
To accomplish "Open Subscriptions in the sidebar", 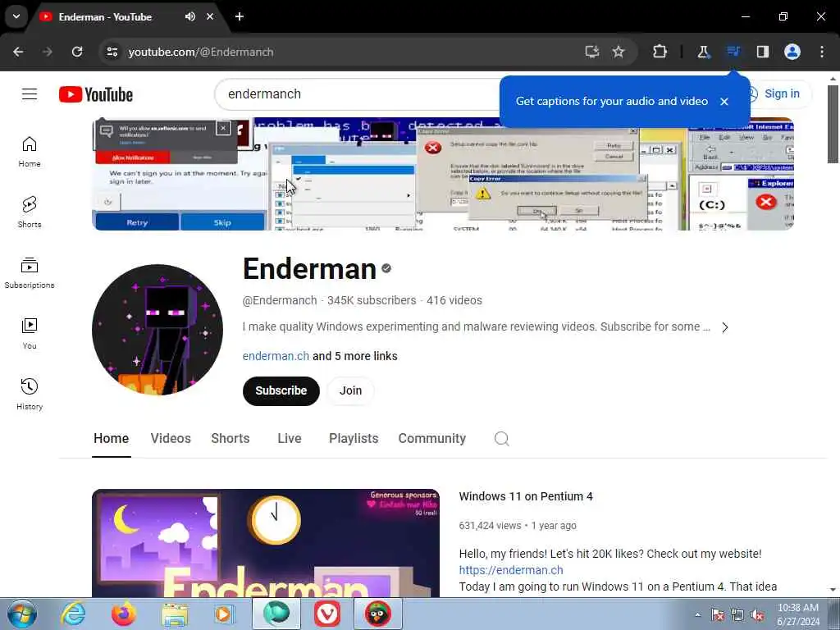I will pos(30,272).
